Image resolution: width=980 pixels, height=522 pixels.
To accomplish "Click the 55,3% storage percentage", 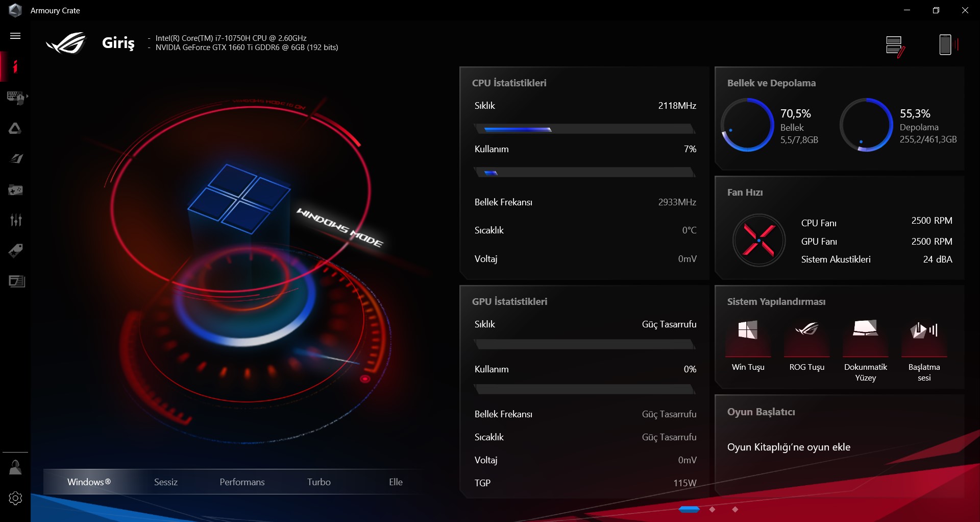I will click(x=915, y=113).
